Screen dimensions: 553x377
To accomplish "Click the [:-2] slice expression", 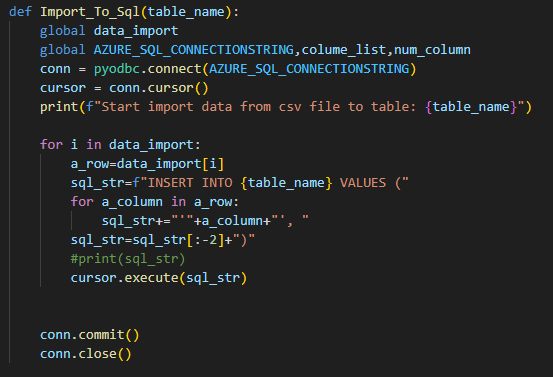I will (205, 240).
